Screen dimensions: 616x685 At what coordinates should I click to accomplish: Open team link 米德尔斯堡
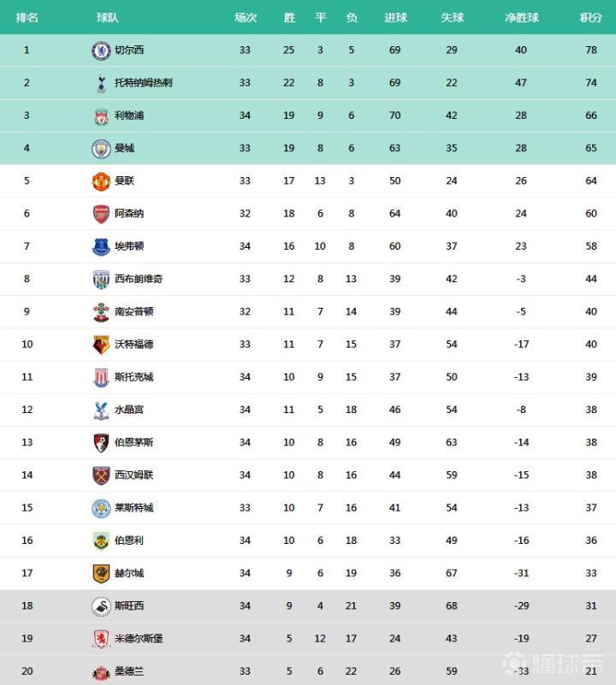[139, 639]
